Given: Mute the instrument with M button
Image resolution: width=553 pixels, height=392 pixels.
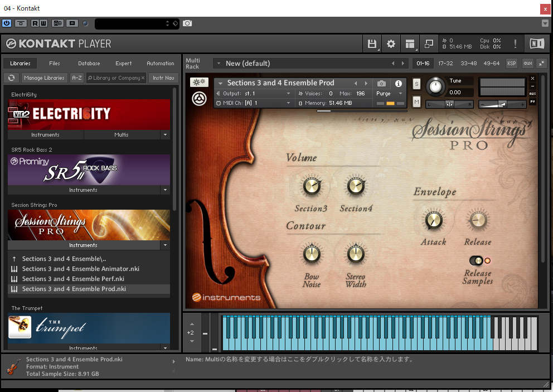Looking at the screenshot, I should [416, 103].
